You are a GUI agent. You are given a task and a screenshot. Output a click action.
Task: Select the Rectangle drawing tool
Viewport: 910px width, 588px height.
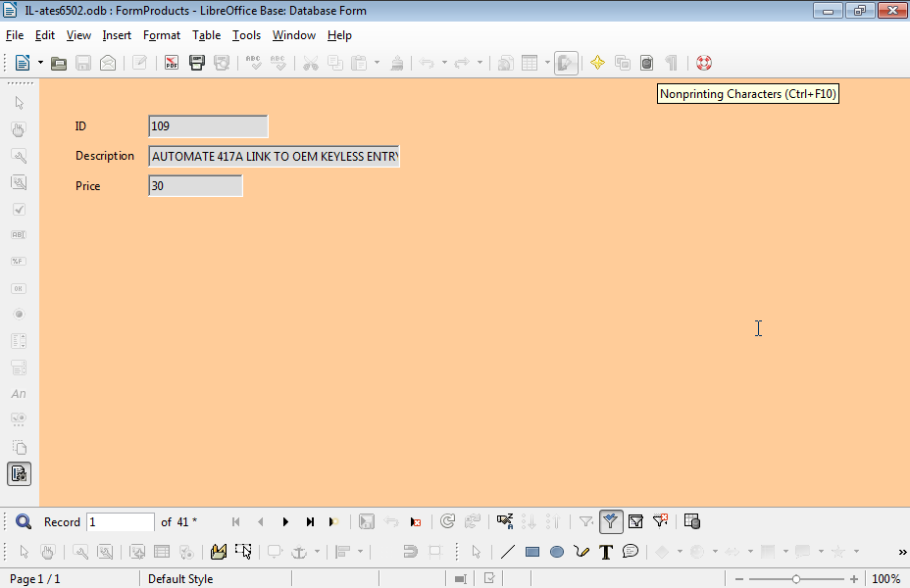click(532, 552)
